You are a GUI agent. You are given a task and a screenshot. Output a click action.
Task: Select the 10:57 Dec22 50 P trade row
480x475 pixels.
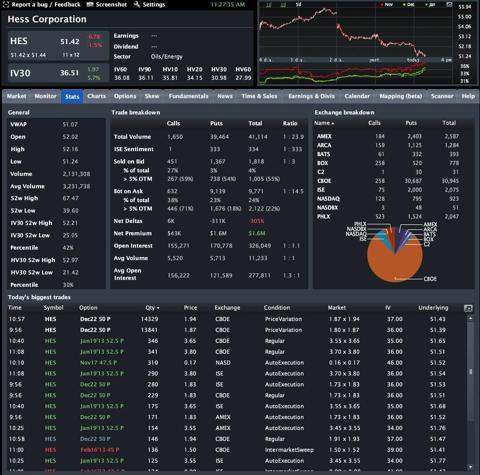tap(236, 319)
